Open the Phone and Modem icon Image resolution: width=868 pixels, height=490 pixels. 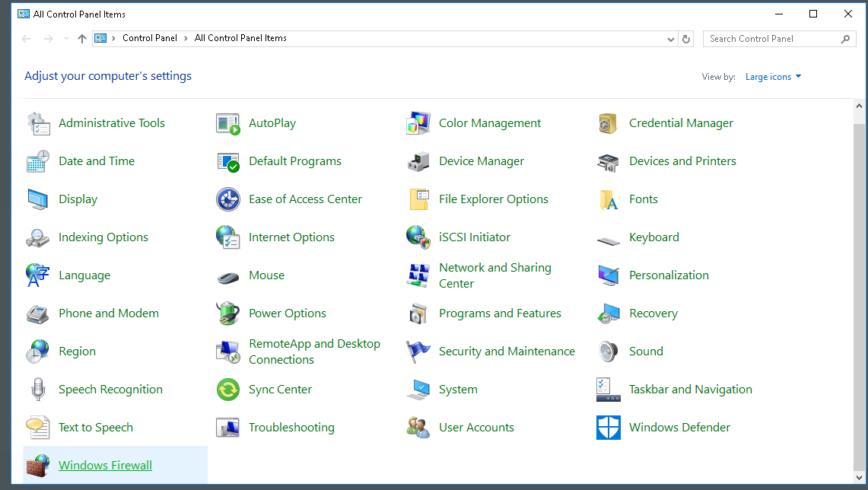[38, 314]
